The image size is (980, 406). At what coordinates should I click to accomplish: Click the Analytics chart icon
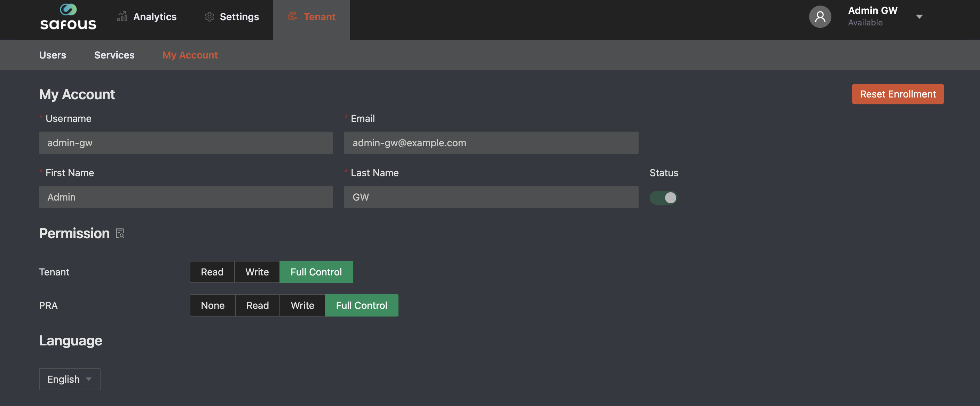point(122,16)
